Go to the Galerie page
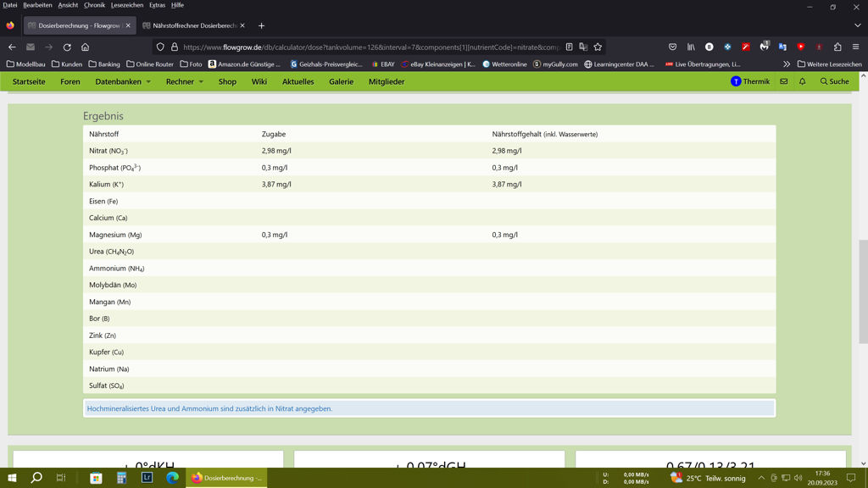 (341, 82)
